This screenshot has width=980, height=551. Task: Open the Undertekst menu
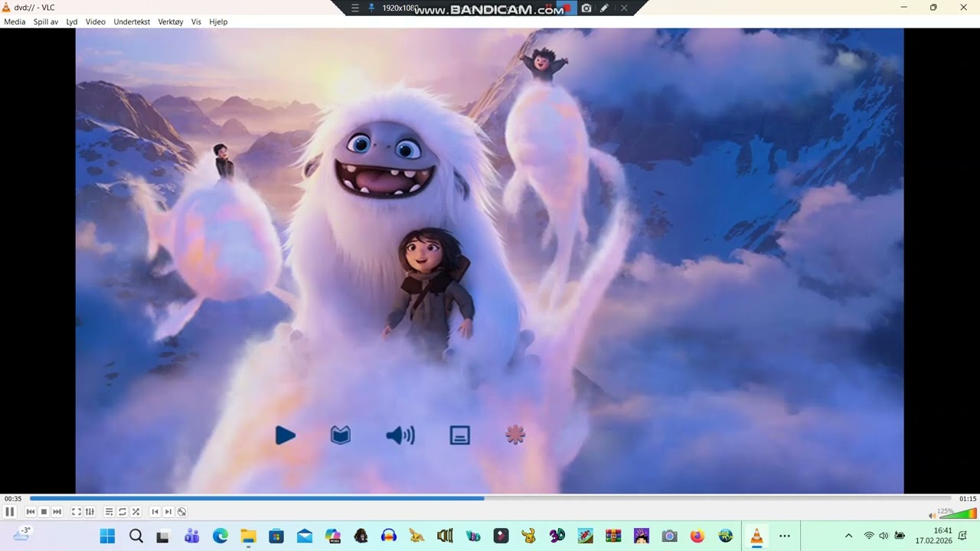(132, 21)
